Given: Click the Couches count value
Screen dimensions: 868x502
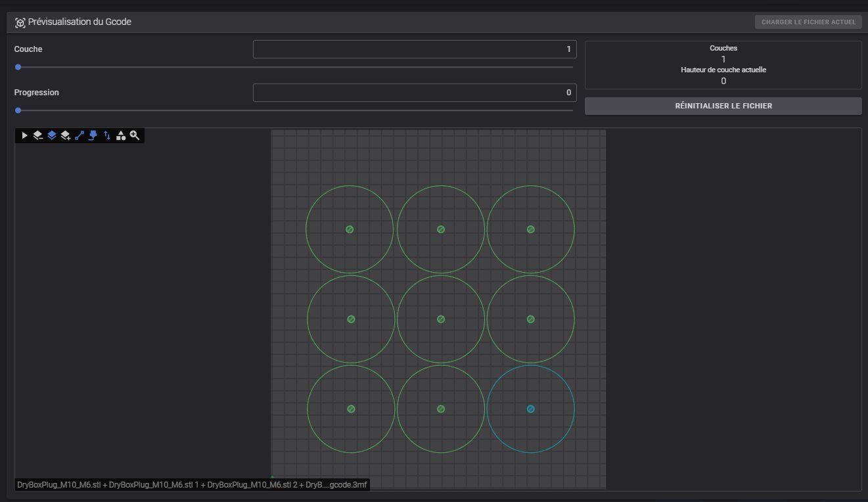Looking at the screenshot, I should coord(723,59).
